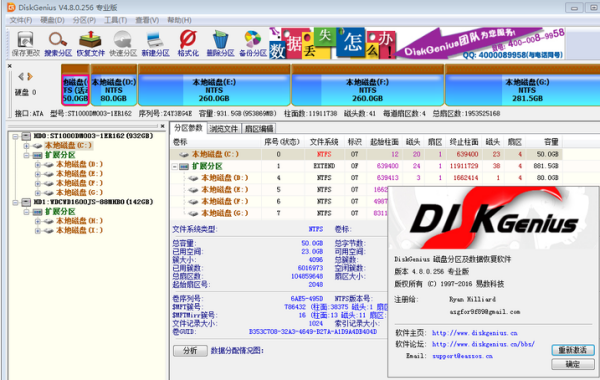Expand 本地磁盘(H:) in the disk tree
The image size is (600, 380).
pos(38,221)
